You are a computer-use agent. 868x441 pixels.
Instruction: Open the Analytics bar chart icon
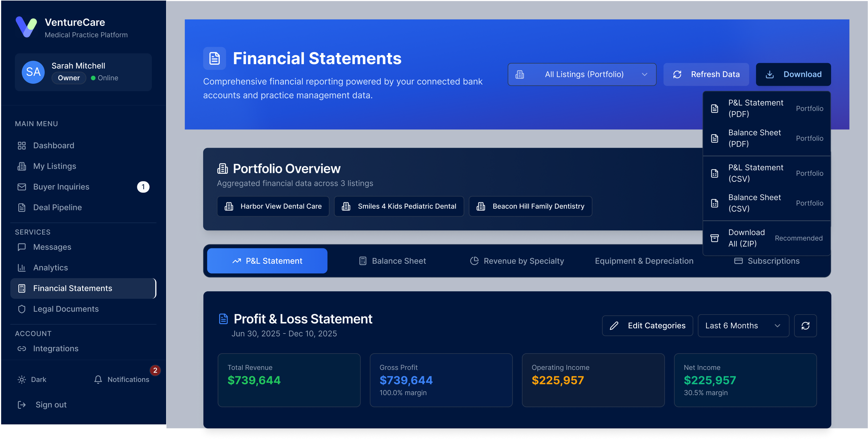coord(21,268)
